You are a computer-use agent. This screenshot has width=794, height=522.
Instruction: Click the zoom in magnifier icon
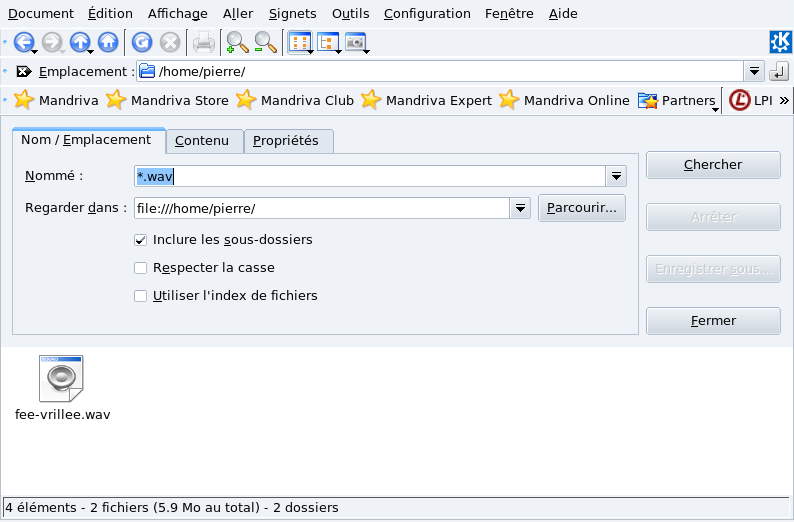237,42
